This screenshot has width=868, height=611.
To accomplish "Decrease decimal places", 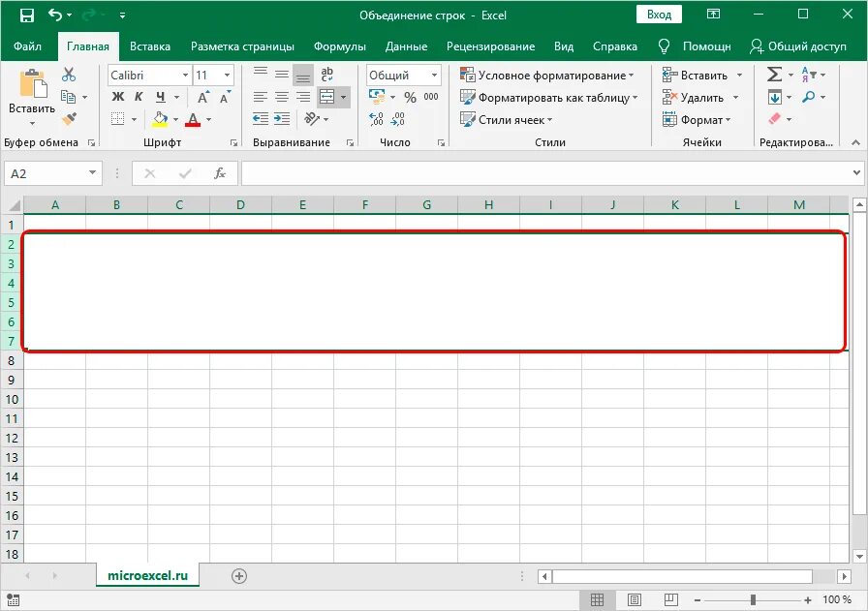I will (x=397, y=119).
